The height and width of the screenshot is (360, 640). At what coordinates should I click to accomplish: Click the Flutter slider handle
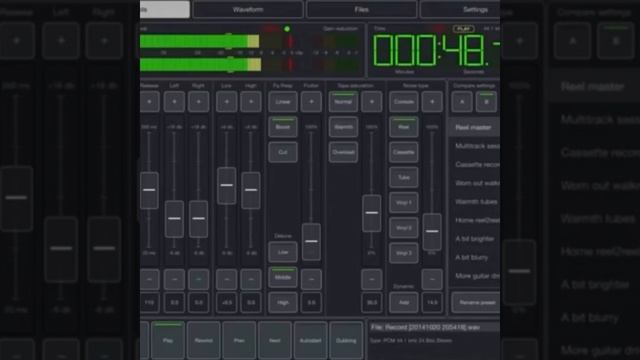click(311, 242)
